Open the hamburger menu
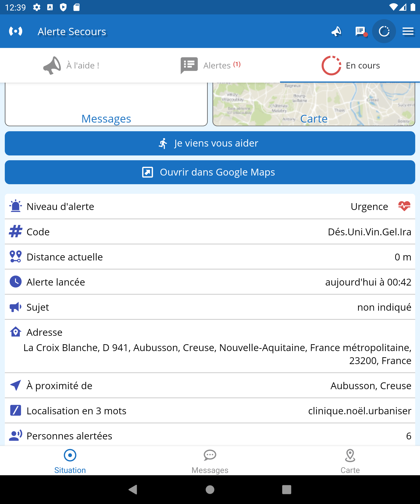 [x=408, y=31]
